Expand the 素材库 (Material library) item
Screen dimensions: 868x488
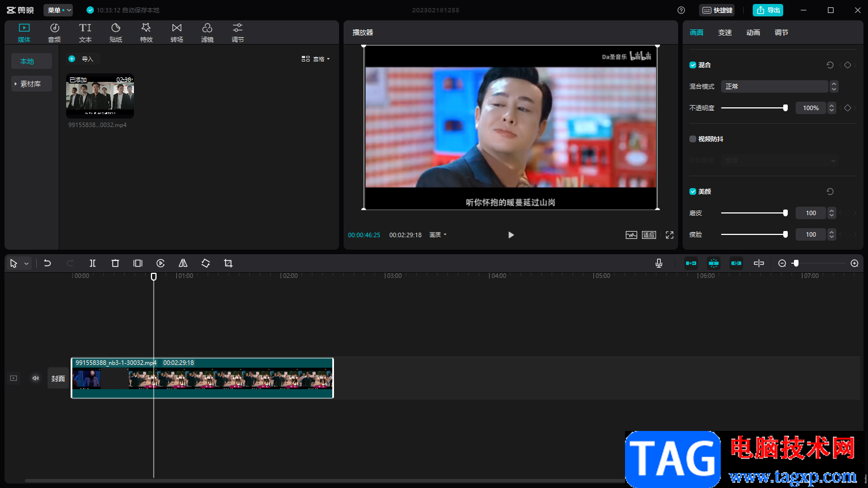click(x=32, y=84)
